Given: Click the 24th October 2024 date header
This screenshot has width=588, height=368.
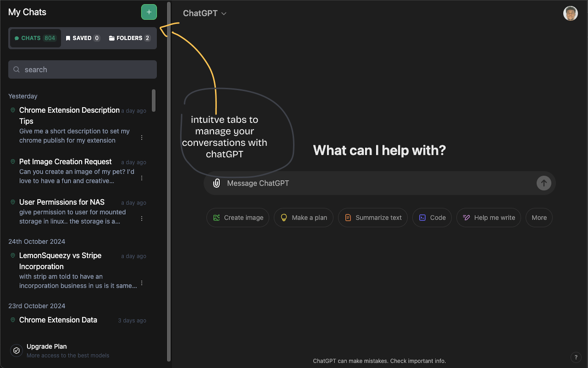Looking at the screenshot, I should (x=37, y=241).
